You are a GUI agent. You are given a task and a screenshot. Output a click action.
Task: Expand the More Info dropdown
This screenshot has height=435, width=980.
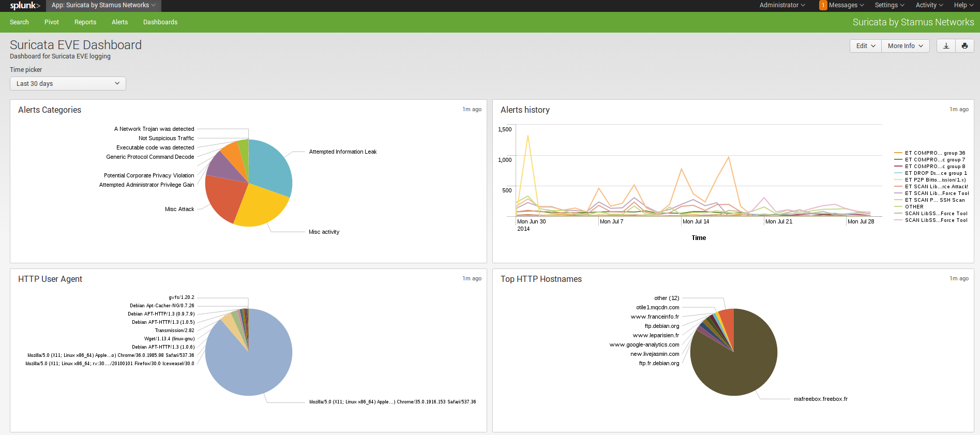(x=906, y=46)
